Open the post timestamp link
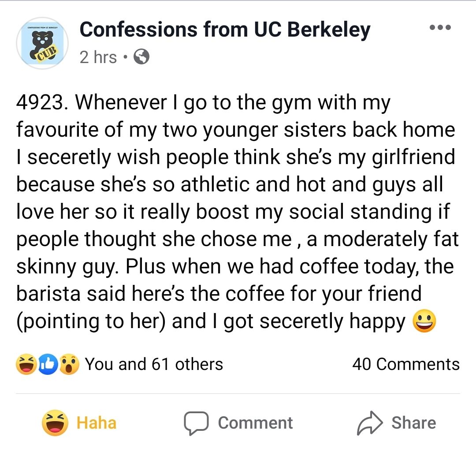Viewport: 476px width, 452px height. [93, 56]
